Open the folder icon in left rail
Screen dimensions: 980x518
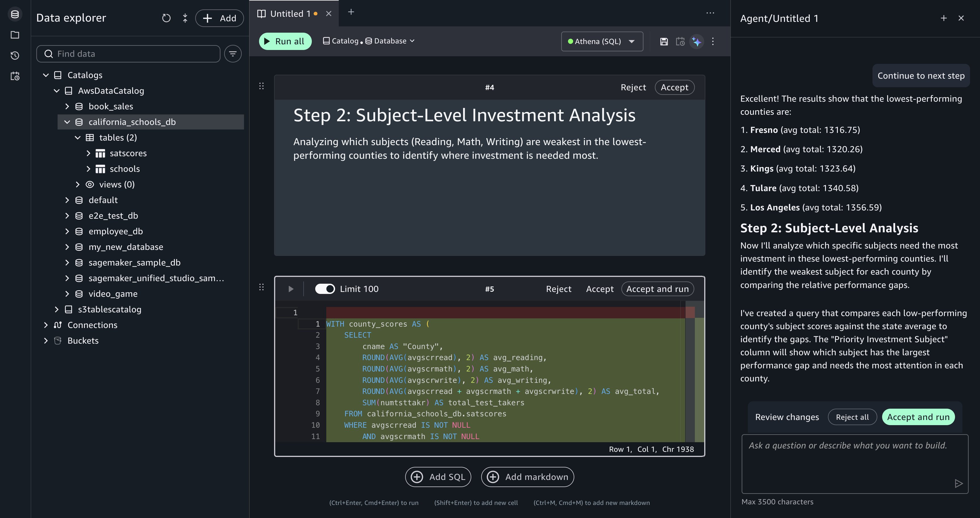[x=15, y=35]
